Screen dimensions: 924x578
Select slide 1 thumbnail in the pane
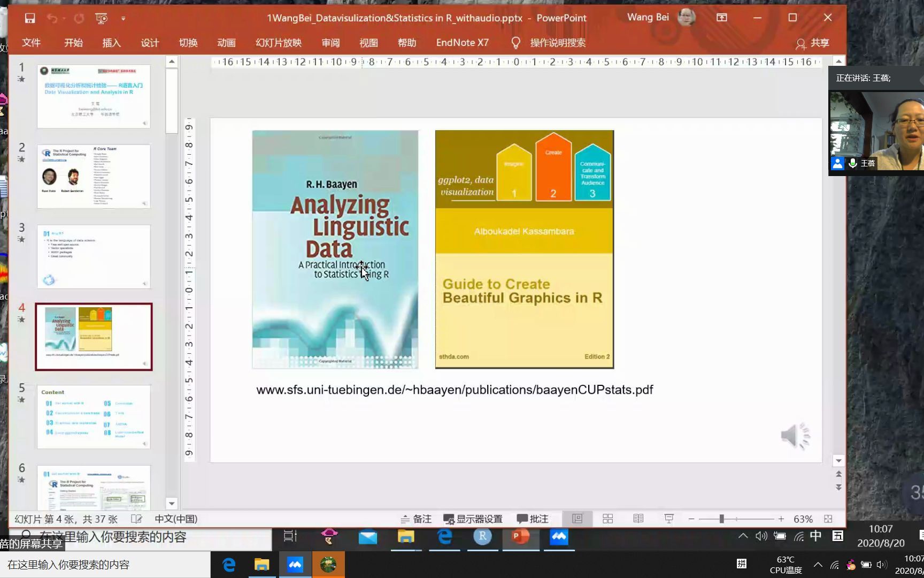[94, 96]
